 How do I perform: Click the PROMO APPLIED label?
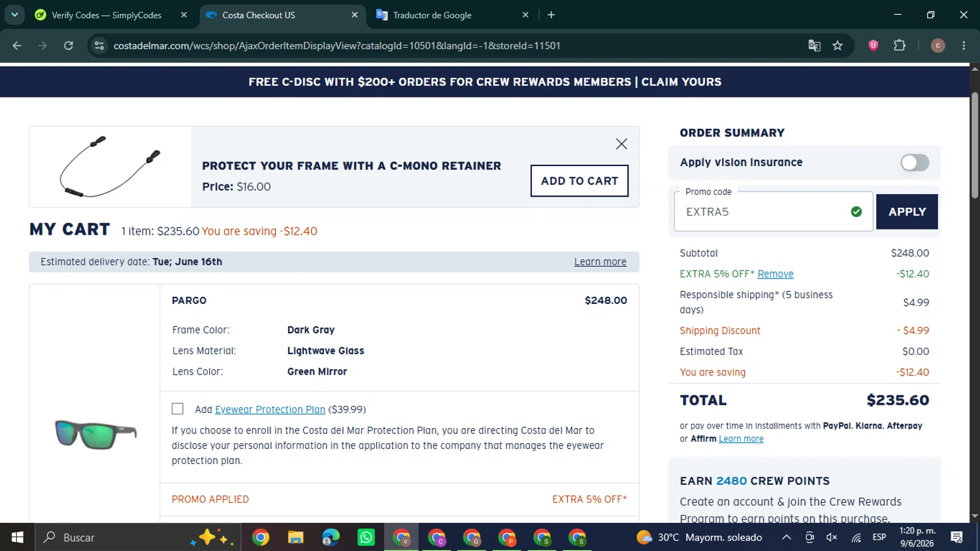tap(210, 499)
